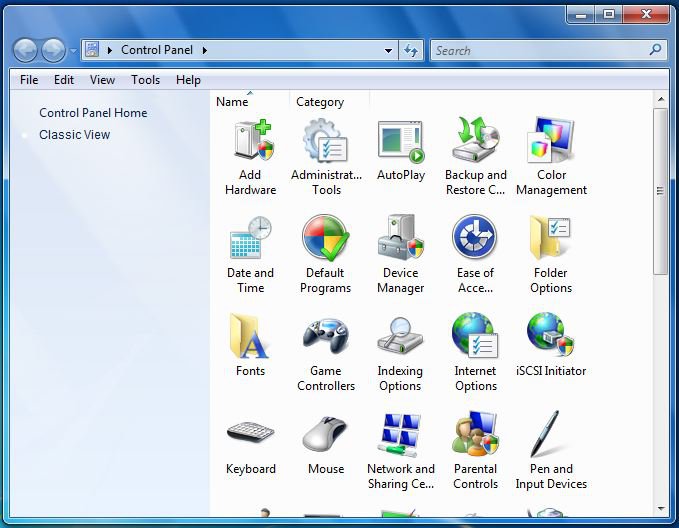Open the Fonts folder icon
The height and width of the screenshot is (528, 679).
pyautogui.click(x=250, y=336)
